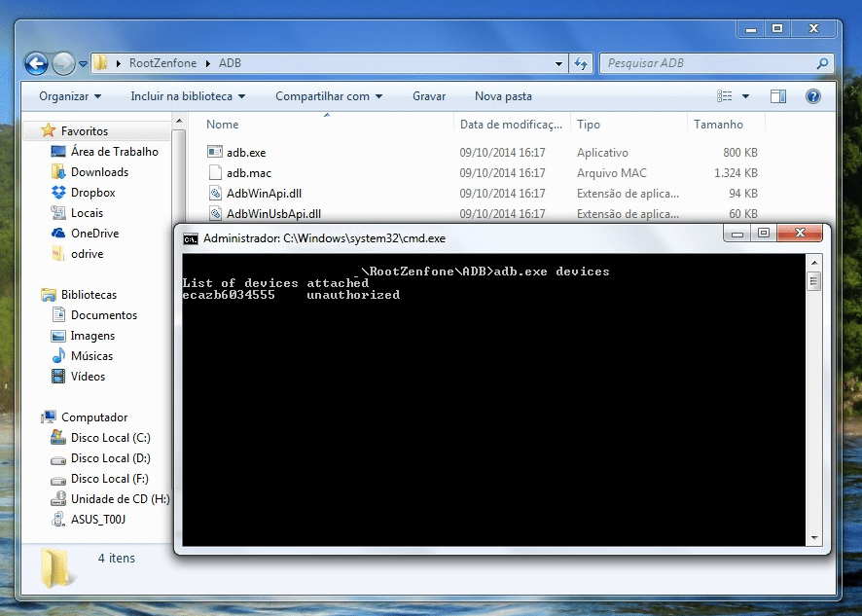Open the view options dropdown arrow
This screenshot has width=862, height=616.
click(x=746, y=96)
